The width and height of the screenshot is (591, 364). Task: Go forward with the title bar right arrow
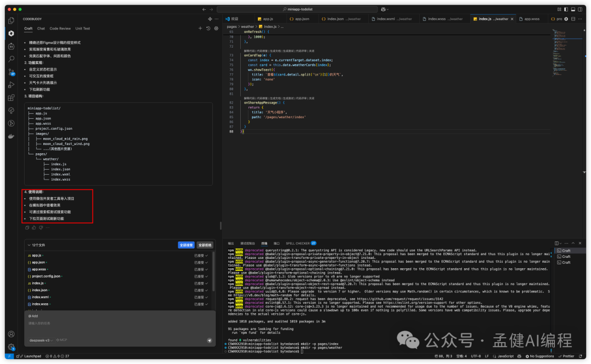(211, 9)
